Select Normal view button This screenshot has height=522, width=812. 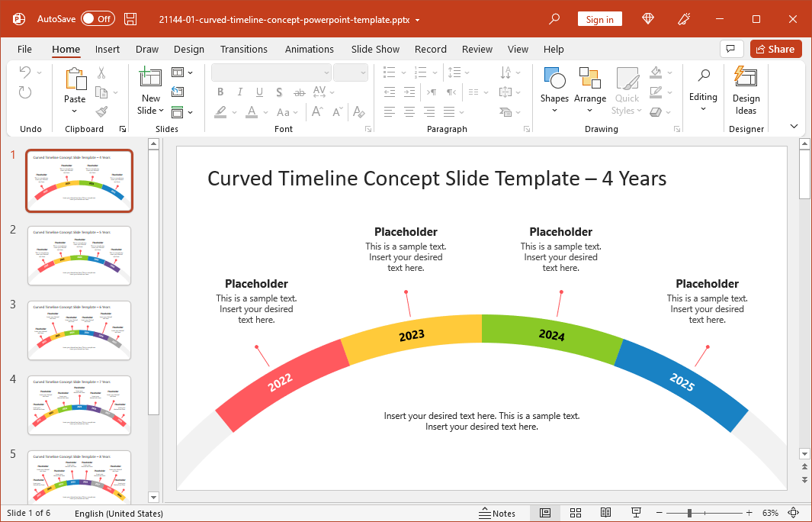click(x=545, y=513)
